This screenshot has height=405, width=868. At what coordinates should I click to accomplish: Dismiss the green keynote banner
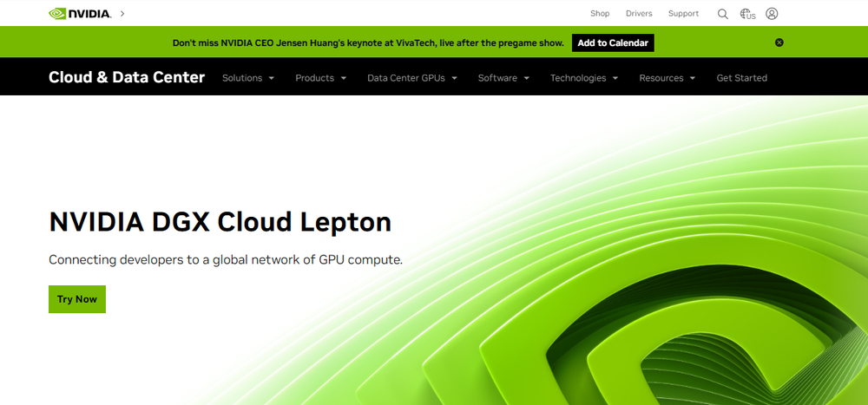[x=779, y=42]
